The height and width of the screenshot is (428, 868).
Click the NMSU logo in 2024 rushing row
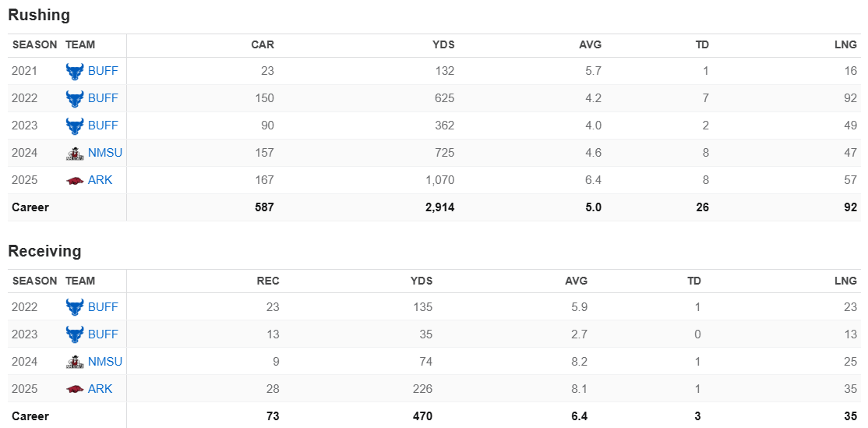pyautogui.click(x=75, y=153)
